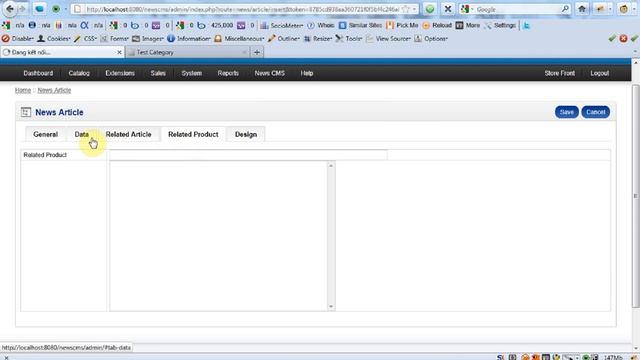Open the System menu
Viewport: 640px width, 360px height.
(191, 73)
